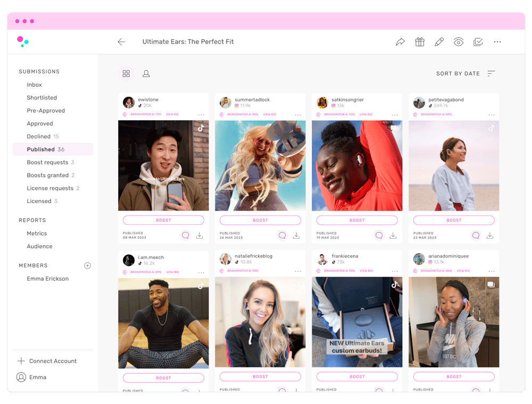Image resolution: width=532 pixels, height=404 pixels.
Task: Switch to grid view of submissions
Action: [x=126, y=73]
